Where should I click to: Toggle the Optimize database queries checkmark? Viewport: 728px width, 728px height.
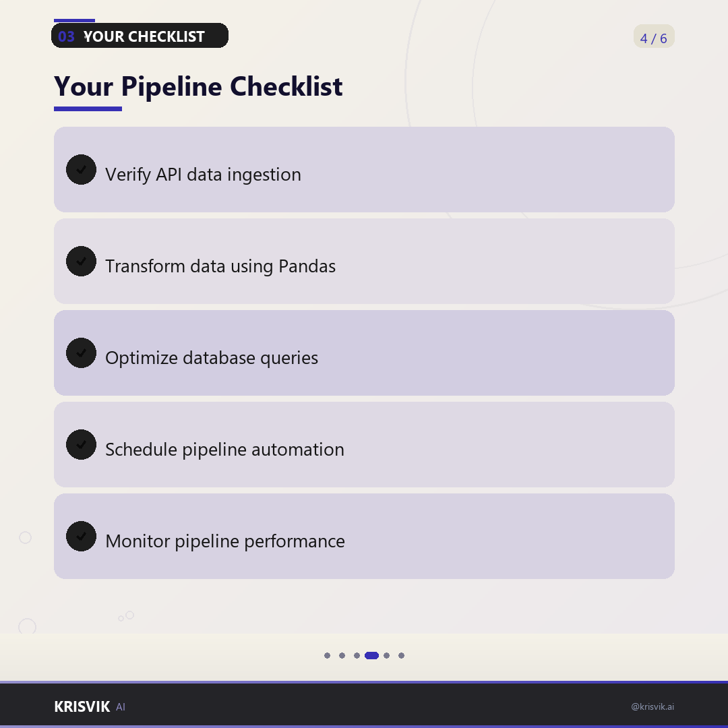[x=82, y=353]
